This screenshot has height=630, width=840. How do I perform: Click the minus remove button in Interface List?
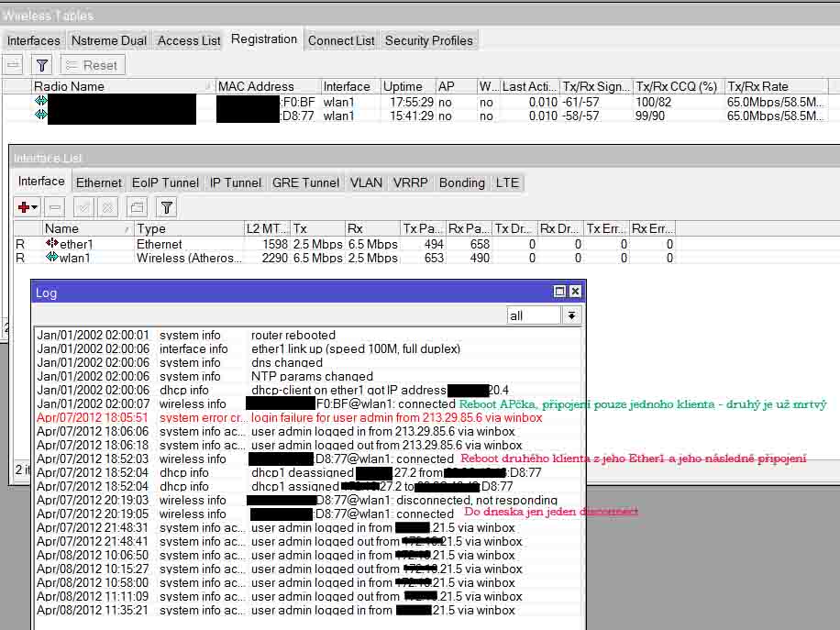[54, 207]
